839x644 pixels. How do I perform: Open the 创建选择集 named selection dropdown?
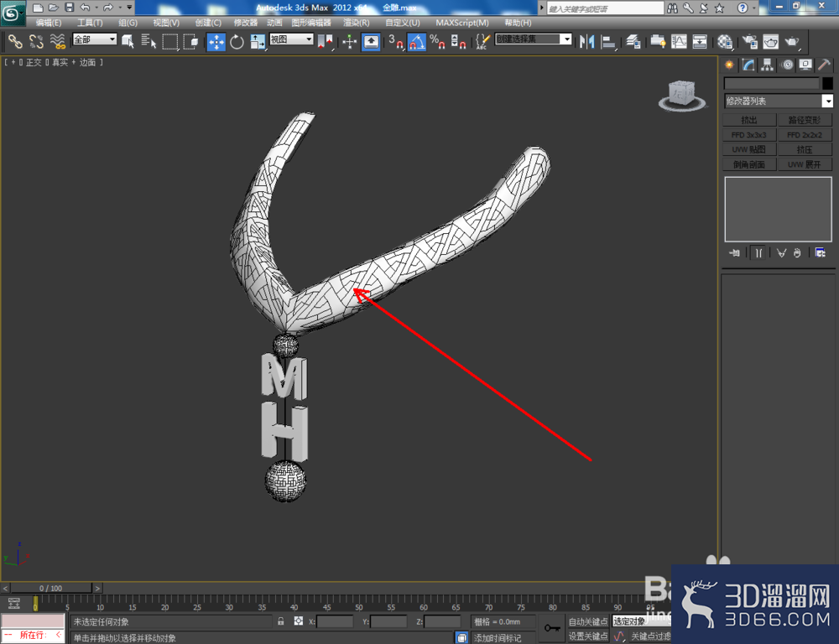pyautogui.click(x=534, y=39)
